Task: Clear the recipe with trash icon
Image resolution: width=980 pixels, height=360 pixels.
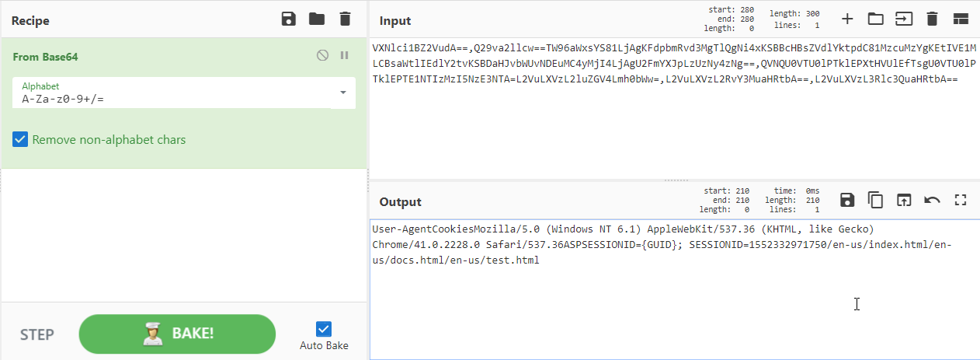Action: (x=345, y=19)
